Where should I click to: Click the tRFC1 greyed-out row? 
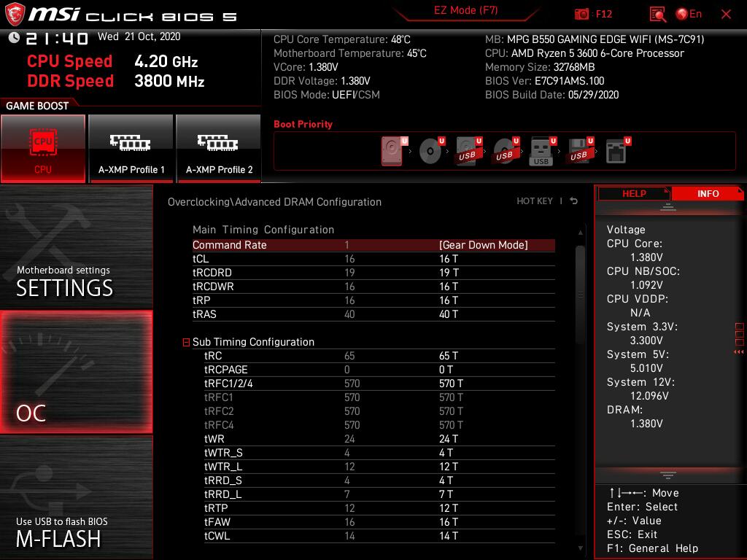(x=379, y=397)
